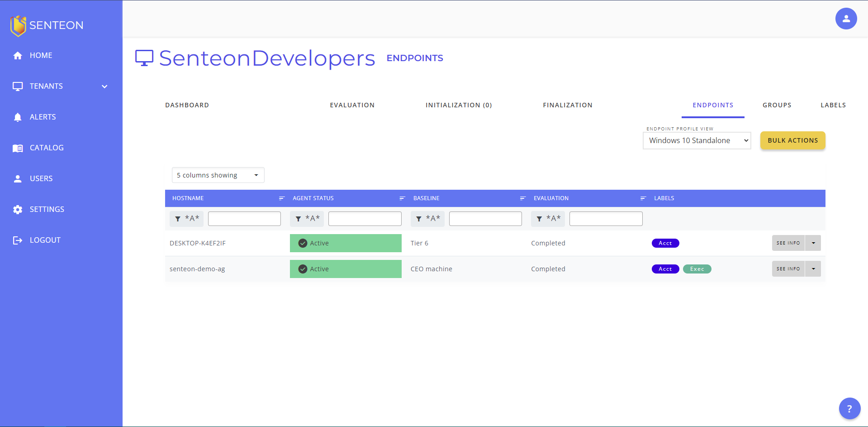Focus the Baseline filter text field

click(x=485, y=219)
